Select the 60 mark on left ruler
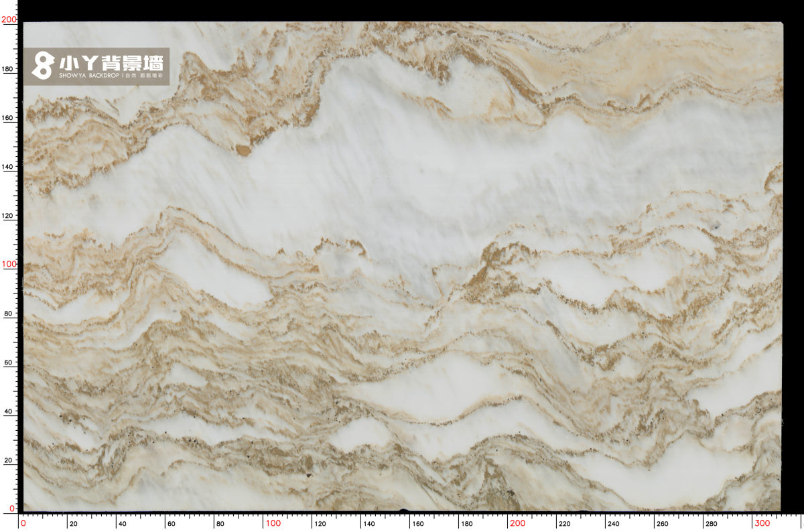This screenshot has height=532, width=804. pos(9,362)
